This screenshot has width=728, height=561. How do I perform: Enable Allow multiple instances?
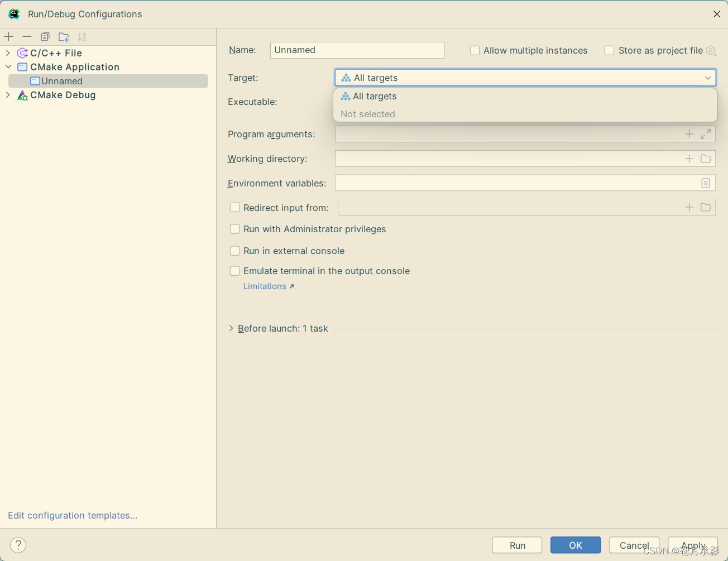475,50
